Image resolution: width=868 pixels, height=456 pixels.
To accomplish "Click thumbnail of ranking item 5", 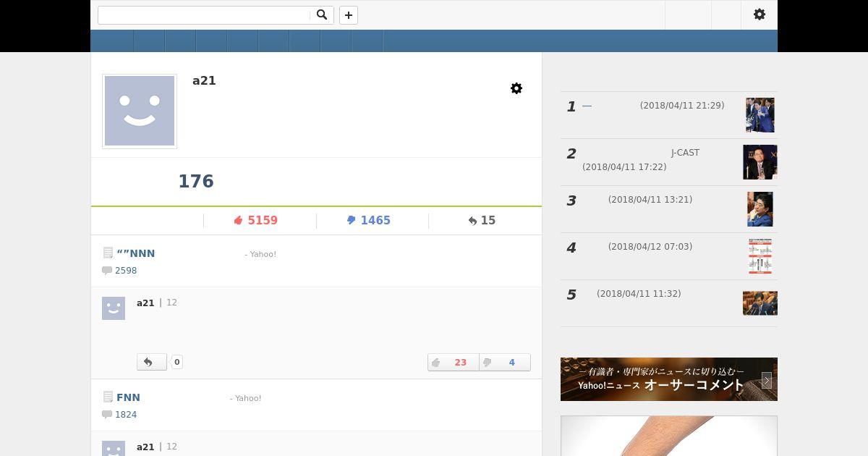I will point(760,303).
